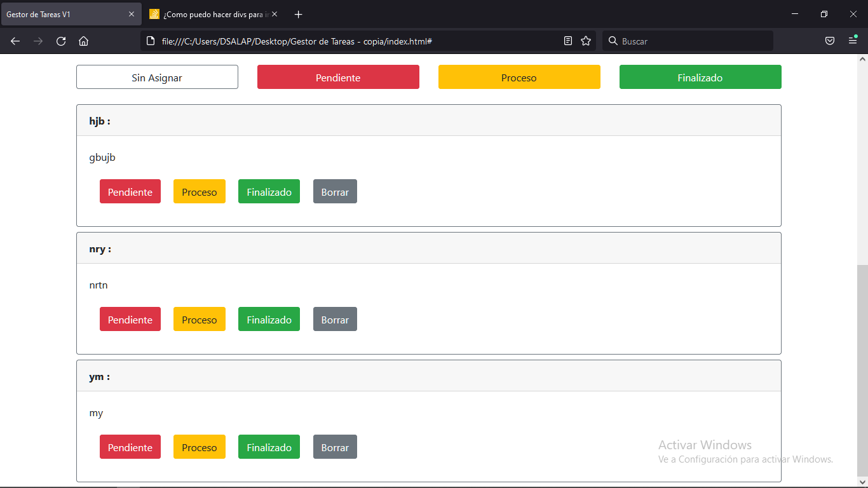This screenshot has height=488, width=868.
Task: Click the search magnifier icon
Action: click(x=613, y=41)
